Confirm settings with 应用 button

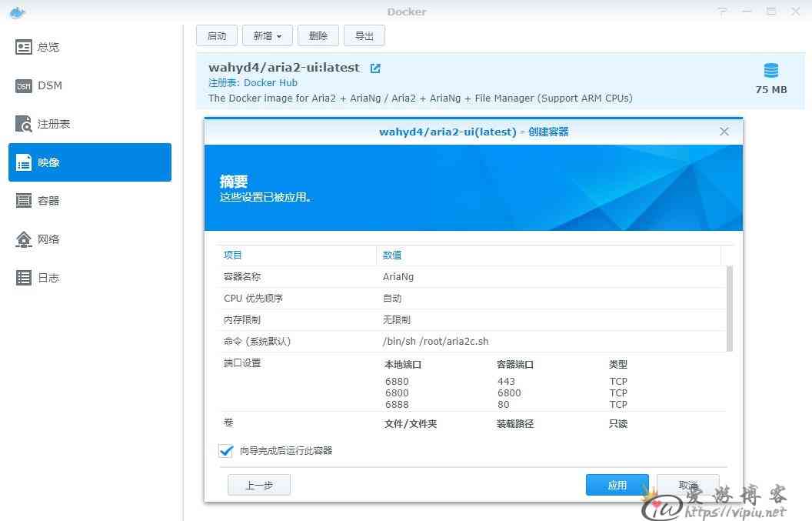coord(617,486)
